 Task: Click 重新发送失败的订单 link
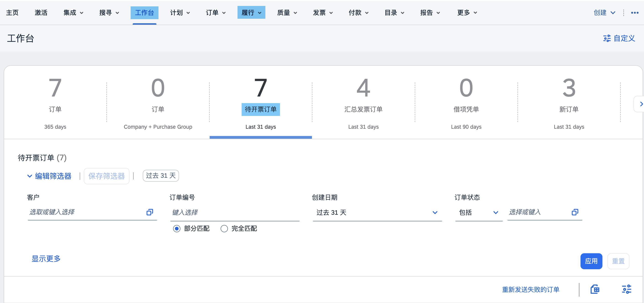point(531,290)
